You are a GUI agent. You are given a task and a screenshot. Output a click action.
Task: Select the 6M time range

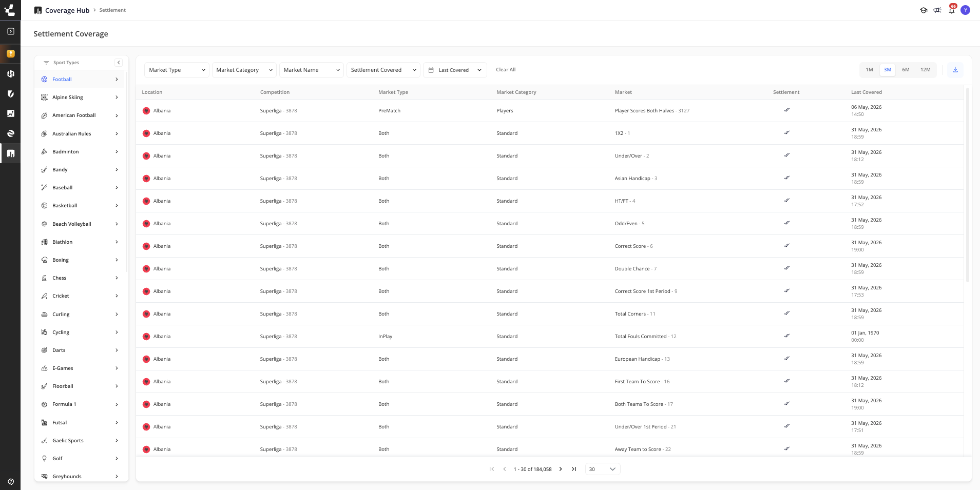[x=906, y=70]
